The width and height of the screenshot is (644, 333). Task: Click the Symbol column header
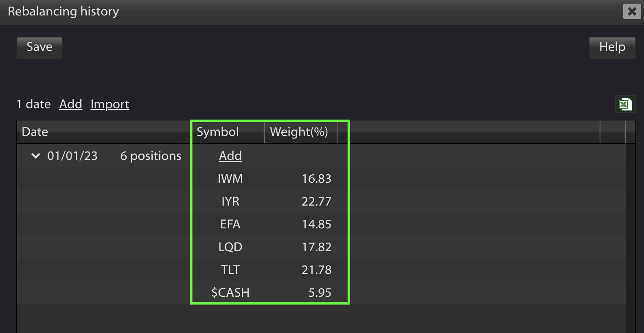[x=228, y=132]
